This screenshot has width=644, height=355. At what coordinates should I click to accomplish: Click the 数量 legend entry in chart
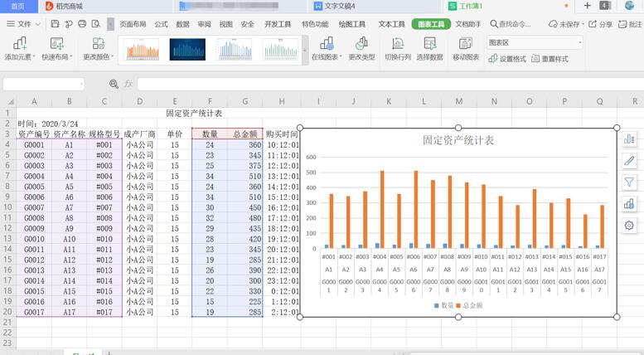(443, 305)
